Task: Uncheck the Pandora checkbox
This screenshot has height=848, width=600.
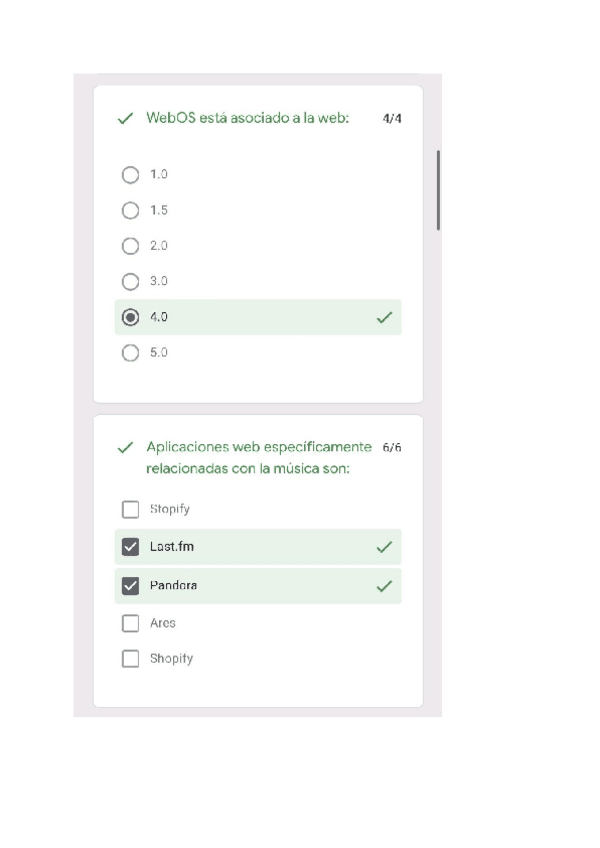Action: pos(130,586)
